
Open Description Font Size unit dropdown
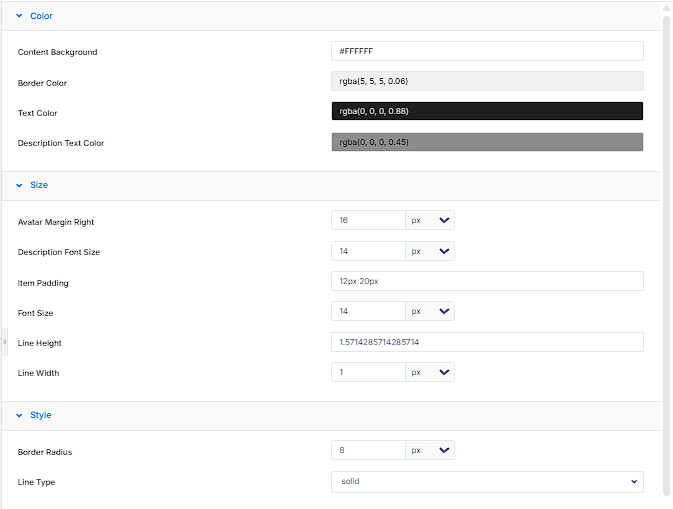[430, 251]
